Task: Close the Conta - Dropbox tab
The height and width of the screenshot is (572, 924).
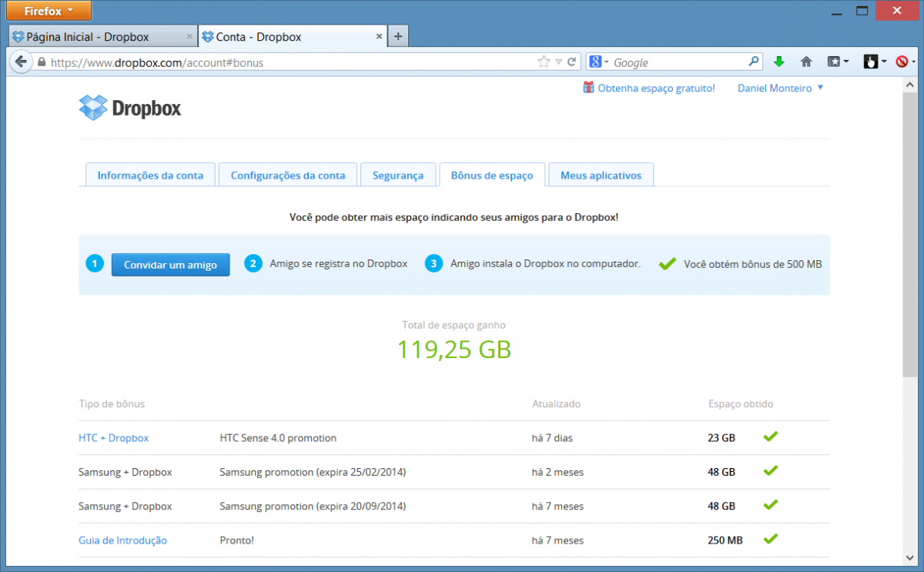Action: 379,36
